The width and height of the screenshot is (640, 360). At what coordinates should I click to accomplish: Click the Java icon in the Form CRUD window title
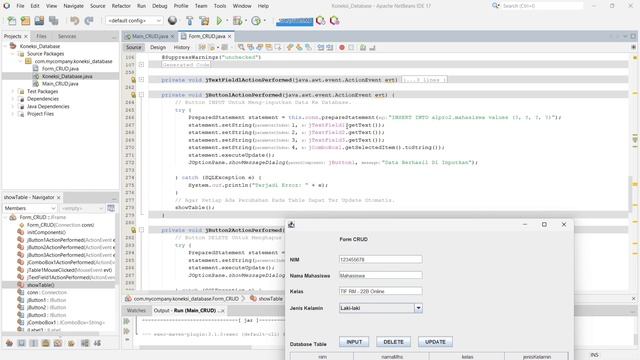point(291,224)
